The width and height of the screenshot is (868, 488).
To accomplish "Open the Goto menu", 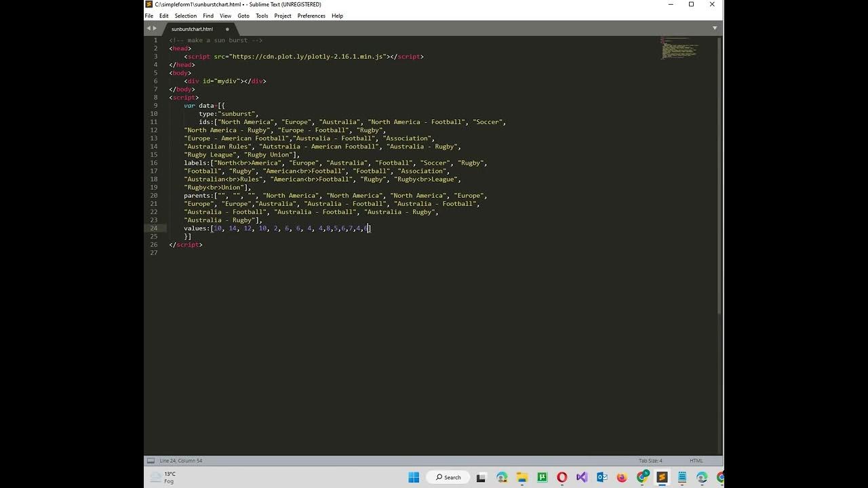I will click(x=243, y=16).
